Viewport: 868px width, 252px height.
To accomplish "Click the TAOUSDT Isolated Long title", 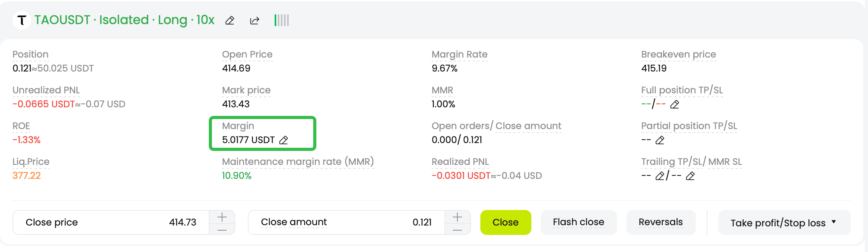I will pyautogui.click(x=124, y=20).
